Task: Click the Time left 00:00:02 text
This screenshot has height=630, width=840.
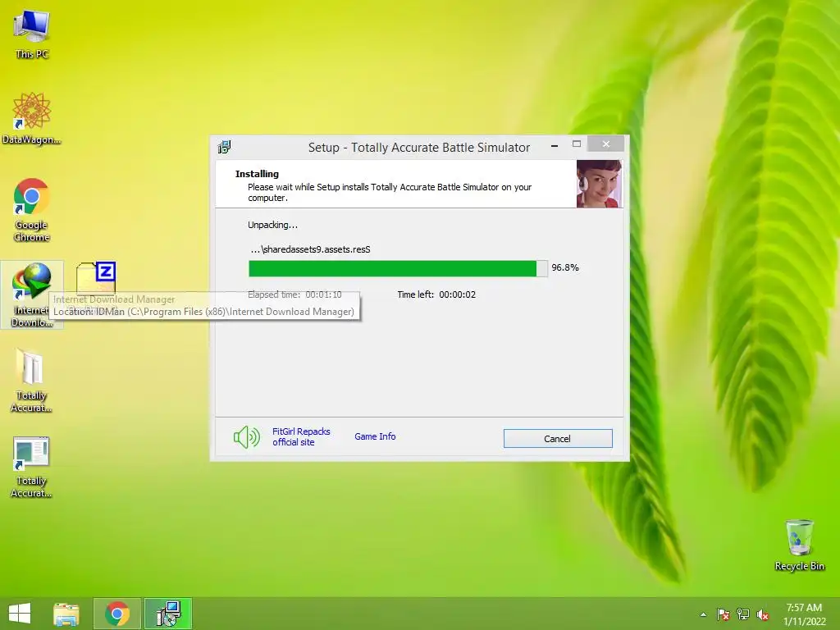Action: [x=436, y=294]
